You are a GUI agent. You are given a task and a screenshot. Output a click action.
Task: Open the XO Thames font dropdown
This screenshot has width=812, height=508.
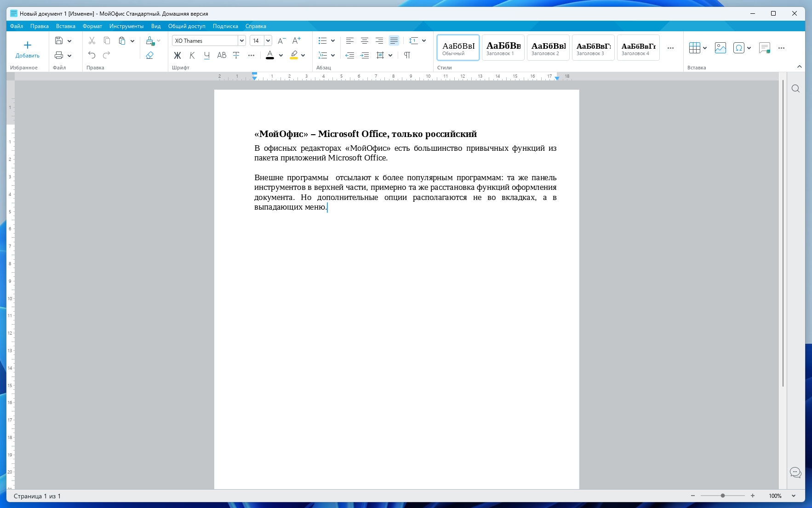tap(241, 40)
